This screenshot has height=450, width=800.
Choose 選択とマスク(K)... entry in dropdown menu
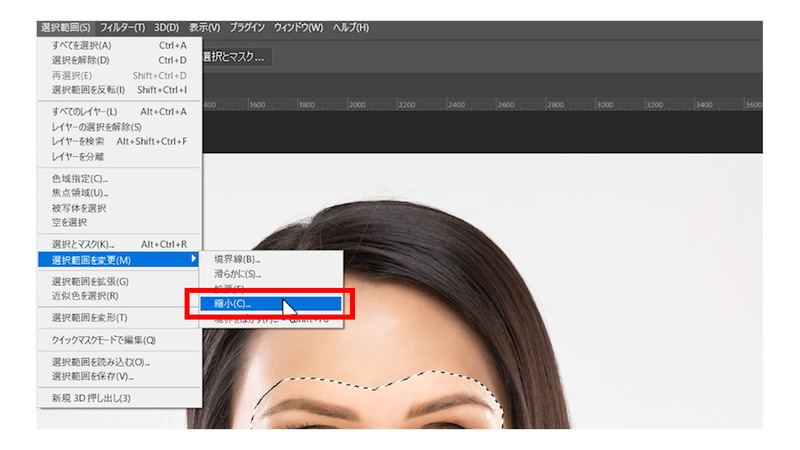(x=119, y=244)
